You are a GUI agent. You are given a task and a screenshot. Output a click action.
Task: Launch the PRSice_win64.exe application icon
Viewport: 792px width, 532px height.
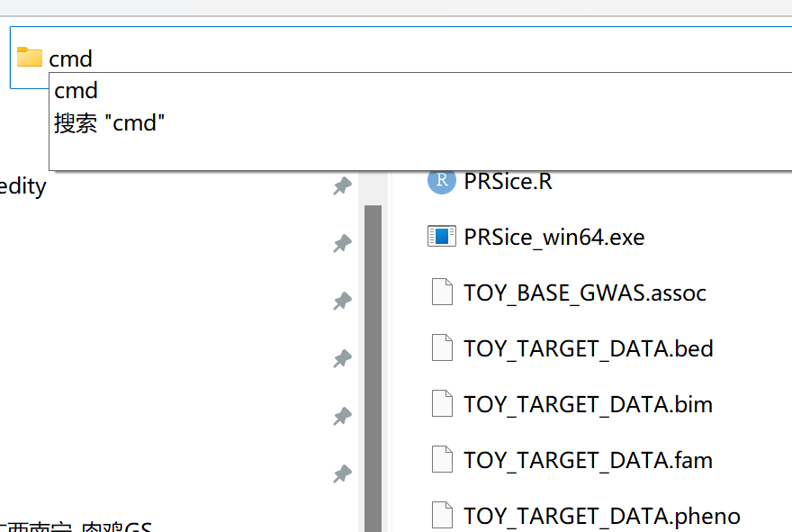coord(441,237)
